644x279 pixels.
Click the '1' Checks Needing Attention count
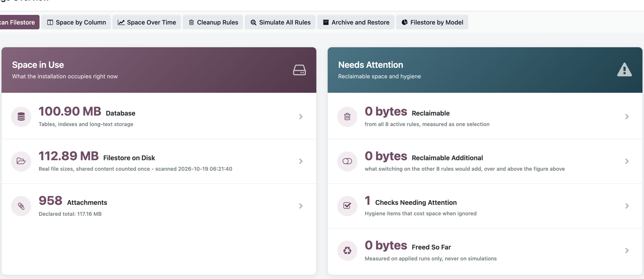[x=367, y=201]
